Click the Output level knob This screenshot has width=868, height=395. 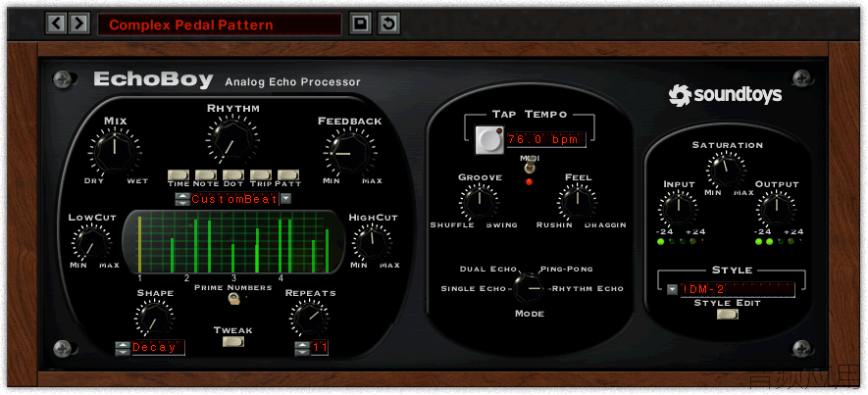click(x=777, y=209)
